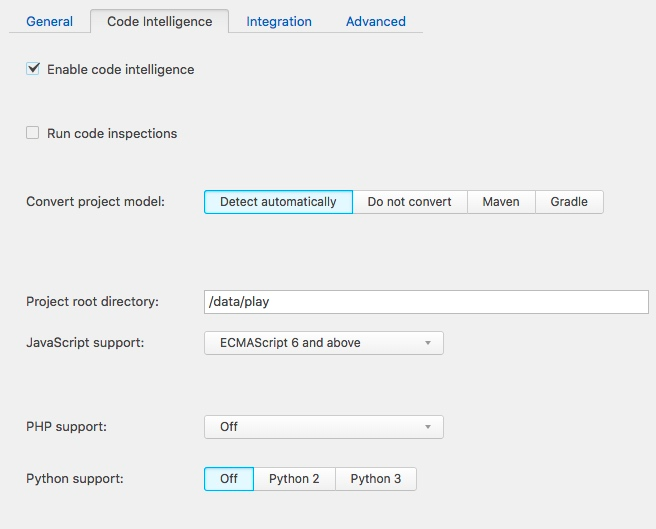Click the JavaScript support dropdown arrow
Image resolution: width=656 pixels, height=529 pixels.
click(x=427, y=343)
